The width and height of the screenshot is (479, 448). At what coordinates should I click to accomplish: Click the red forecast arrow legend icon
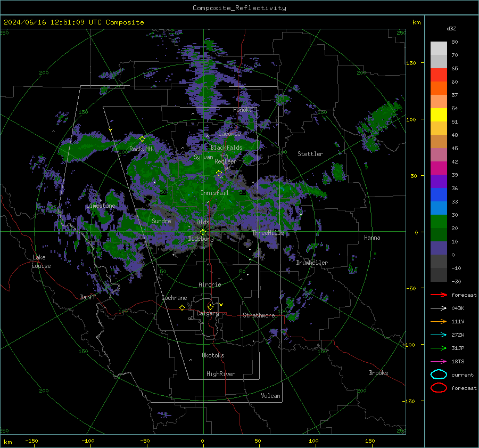click(x=439, y=295)
